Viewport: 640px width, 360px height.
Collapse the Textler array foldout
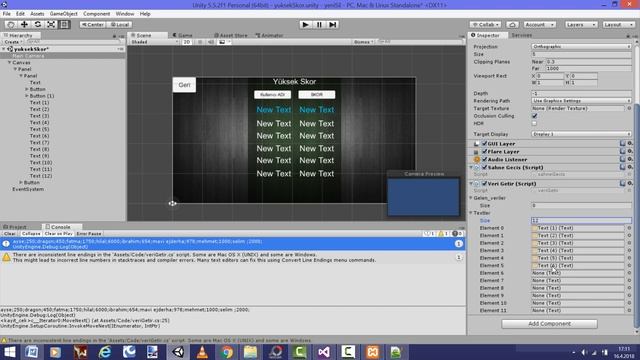tap(471, 213)
